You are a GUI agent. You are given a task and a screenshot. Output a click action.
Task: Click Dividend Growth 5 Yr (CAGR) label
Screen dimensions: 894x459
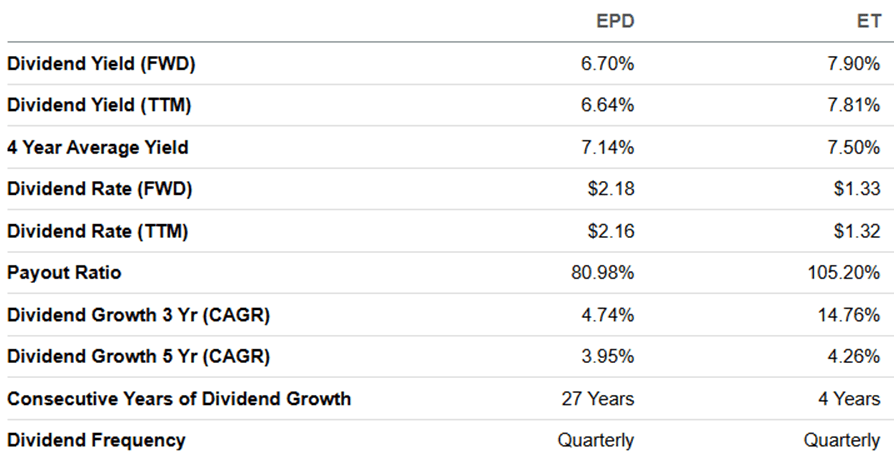click(x=139, y=356)
